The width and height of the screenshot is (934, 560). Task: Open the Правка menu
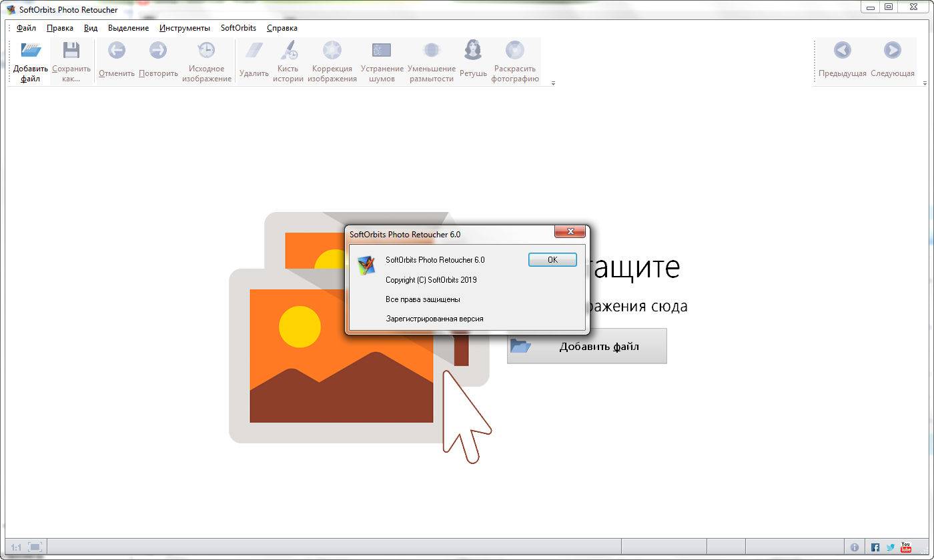click(x=60, y=28)
